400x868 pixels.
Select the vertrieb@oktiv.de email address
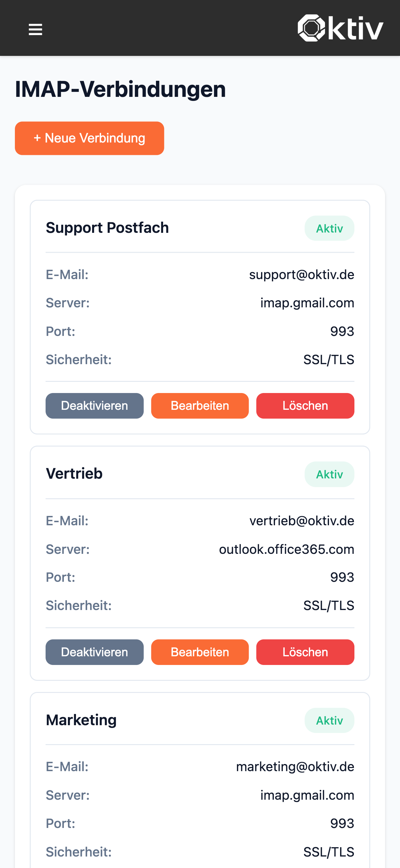pos(302,521)
